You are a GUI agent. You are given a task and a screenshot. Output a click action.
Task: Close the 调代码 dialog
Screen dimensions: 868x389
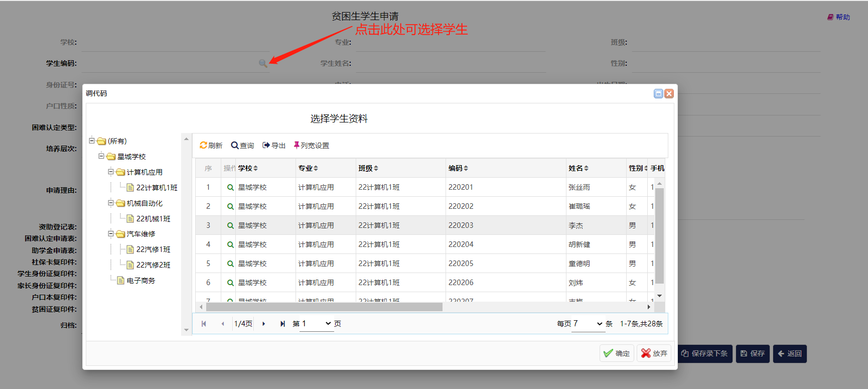pyautogui.click(x=669, y=93)
